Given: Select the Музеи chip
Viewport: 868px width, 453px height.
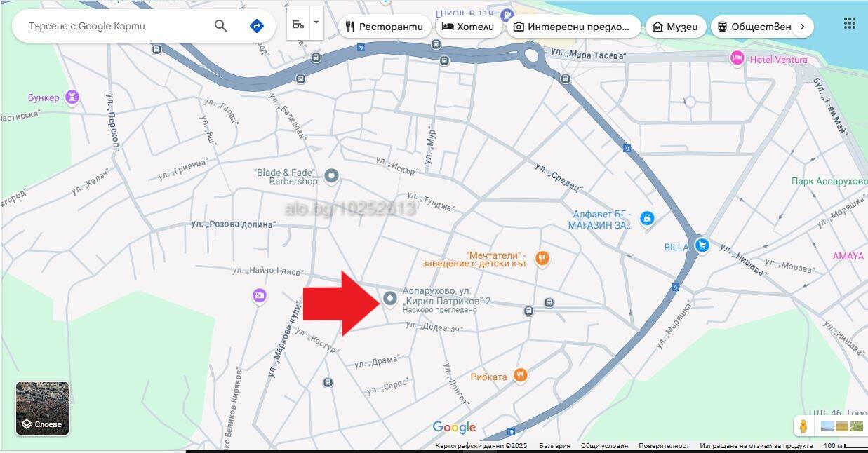Looking at the screenshot, I should coord(676,27).
